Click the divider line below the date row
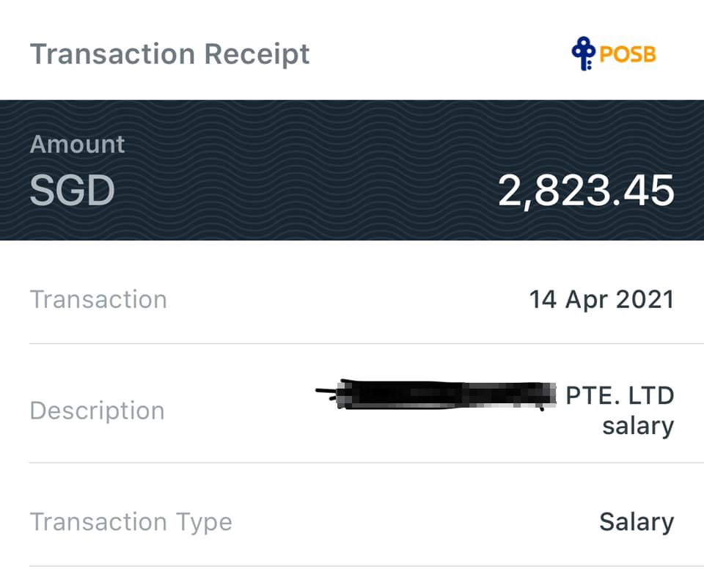Image resolution: width=704 pixels, height=588 pixels. (352, 343)
